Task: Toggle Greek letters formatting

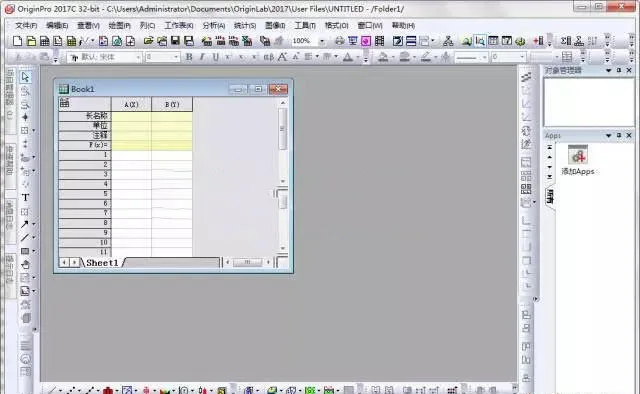Action: pyautogui.click(x=269, y=57)
